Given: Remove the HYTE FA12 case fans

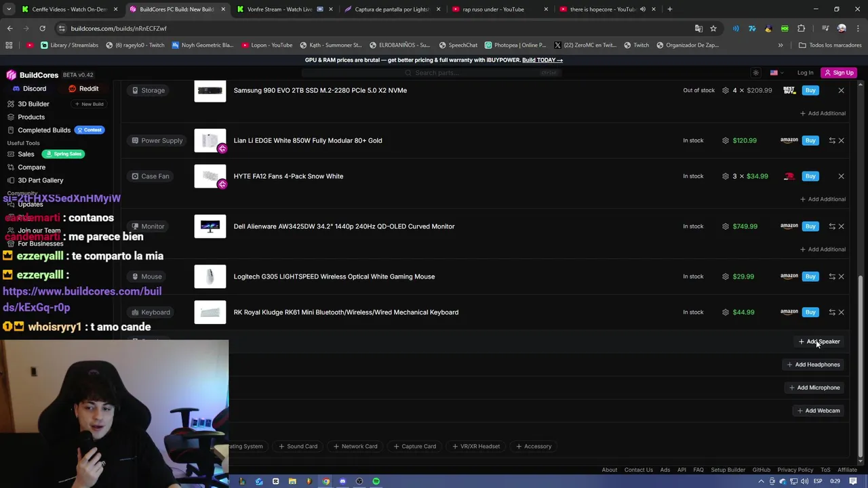Looking at the screenshot, I should click(841, 176).
